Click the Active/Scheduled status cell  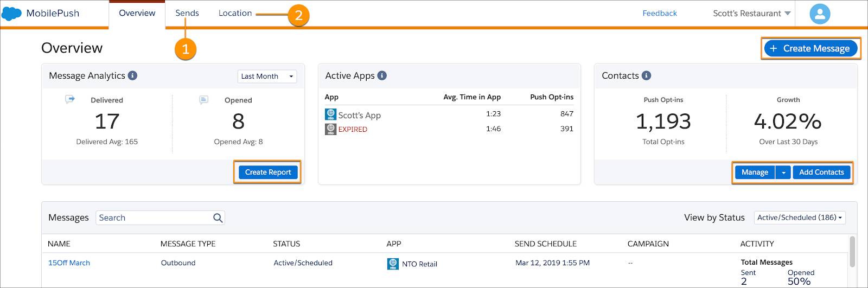[x=303, y=263]
